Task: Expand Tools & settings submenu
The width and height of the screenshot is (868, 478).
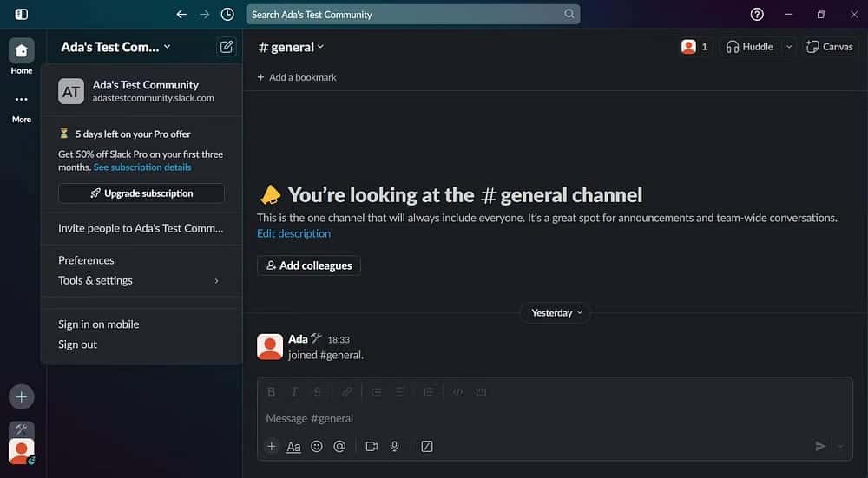Action: (x=141, y=280)
